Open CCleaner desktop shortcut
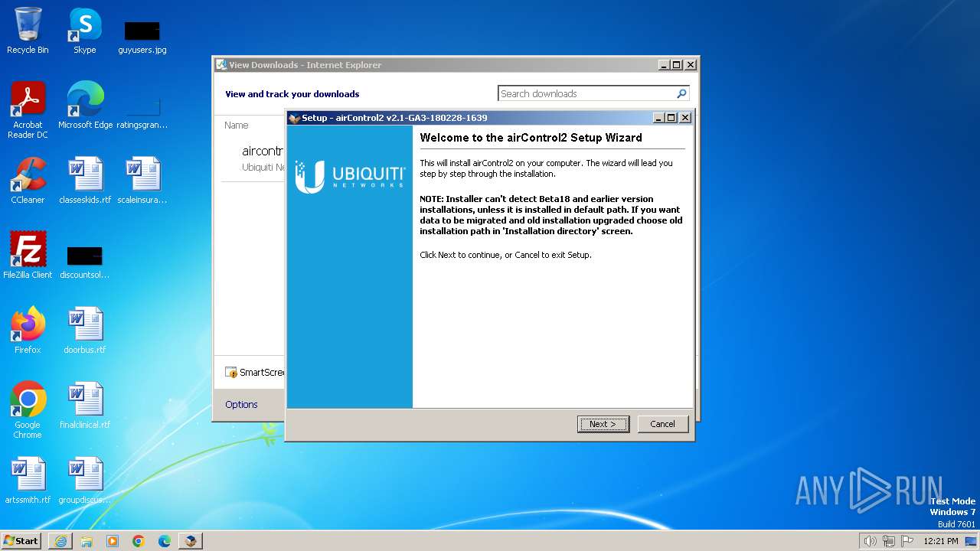 point(28,181)
